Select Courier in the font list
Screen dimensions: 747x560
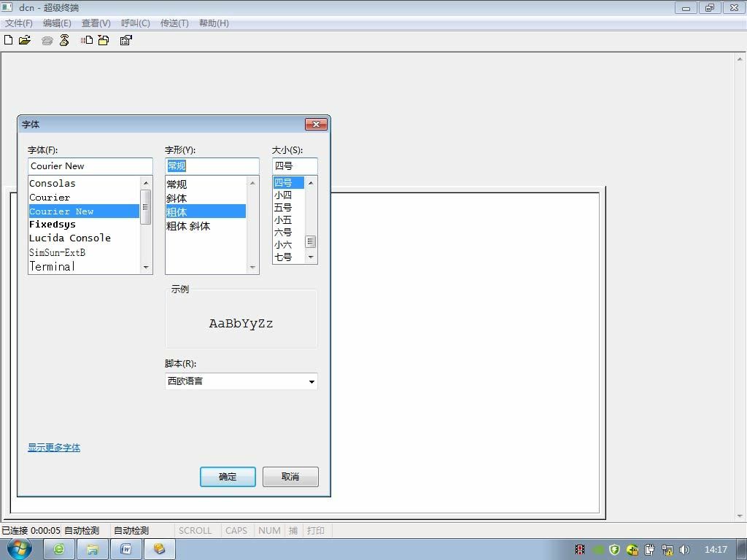coord(84,197)
